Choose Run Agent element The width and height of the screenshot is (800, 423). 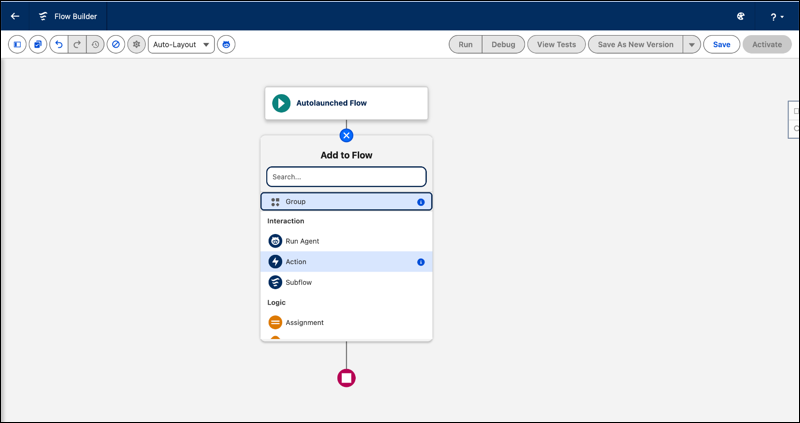pyautogui.click(x=346, y=241)
